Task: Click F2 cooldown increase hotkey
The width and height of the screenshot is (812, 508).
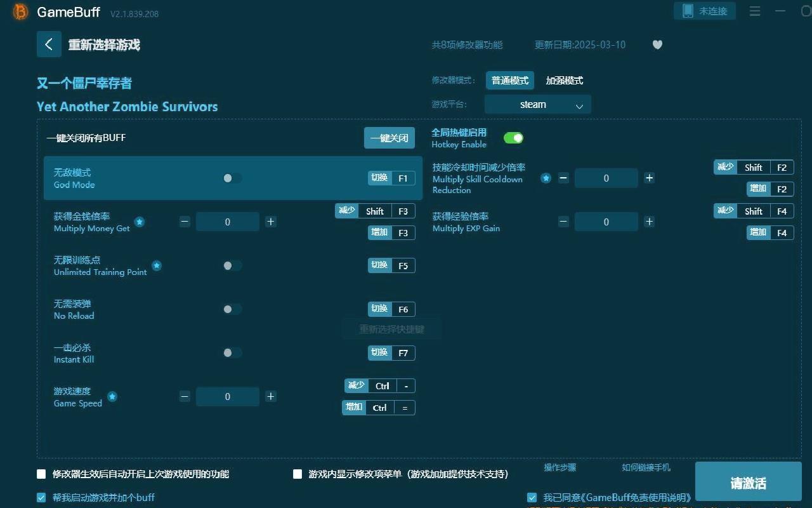Action: coord(770,189)
